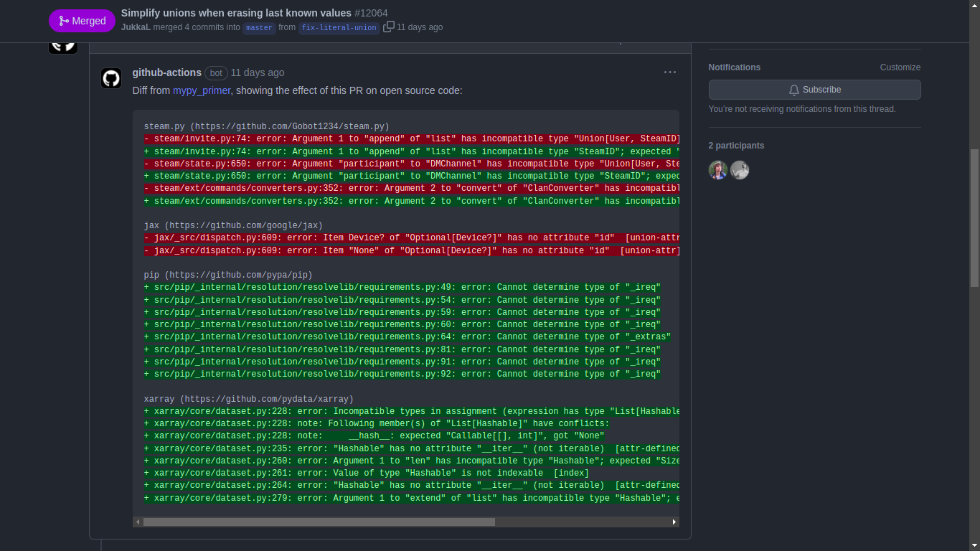The image size is (980, 551).
Task: Click Customize notifications link
Action: [x=900, y=67]
